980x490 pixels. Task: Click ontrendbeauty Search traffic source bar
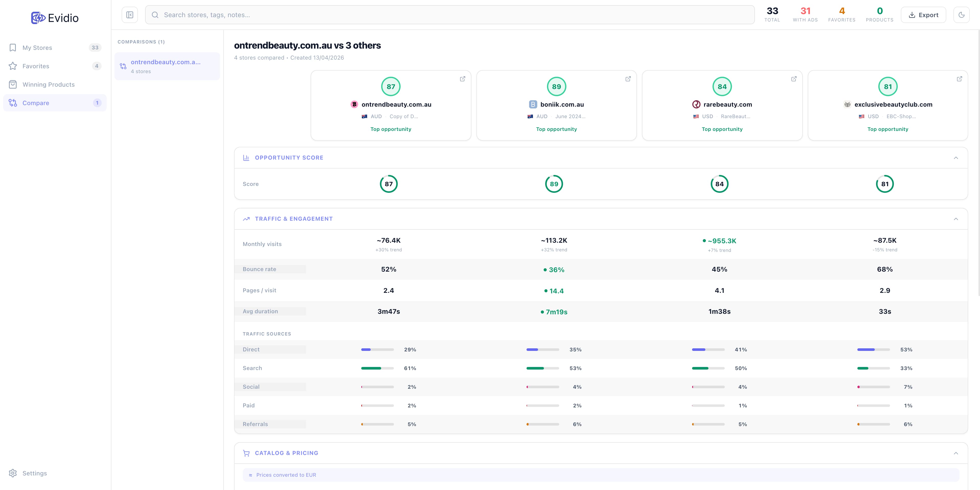[377, 368]
